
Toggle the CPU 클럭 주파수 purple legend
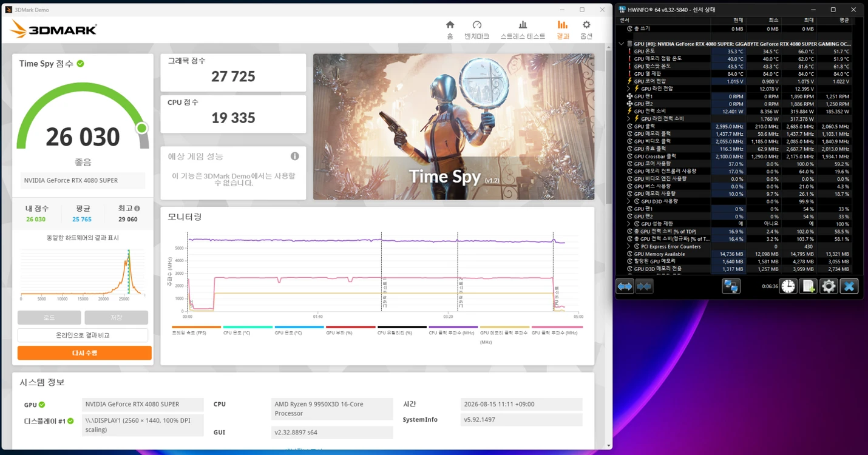[453, 327]
